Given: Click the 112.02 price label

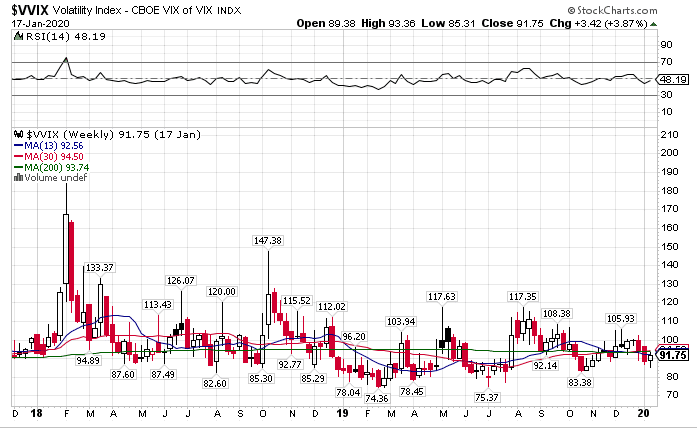Looking at the screenshot, I should [x=332, y=307].
